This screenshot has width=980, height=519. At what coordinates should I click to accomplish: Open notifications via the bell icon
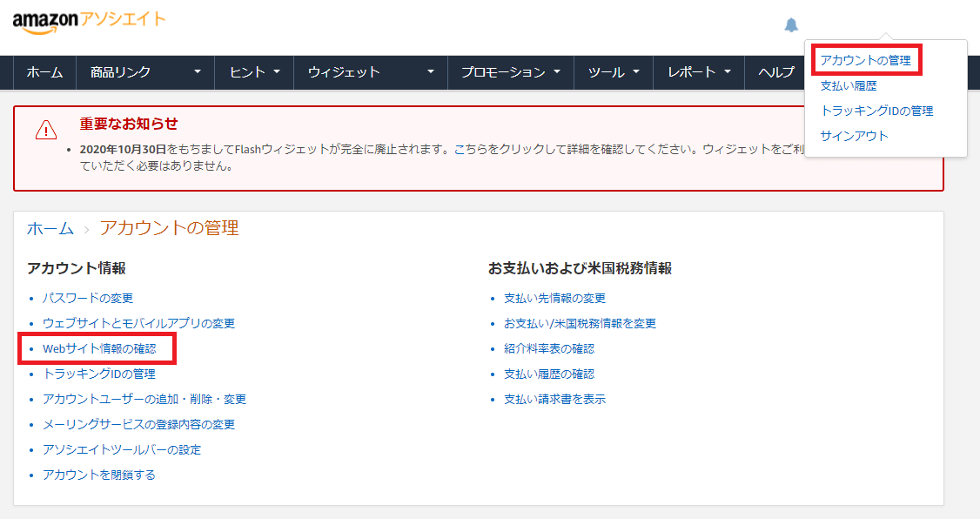(x=790, y=25)
